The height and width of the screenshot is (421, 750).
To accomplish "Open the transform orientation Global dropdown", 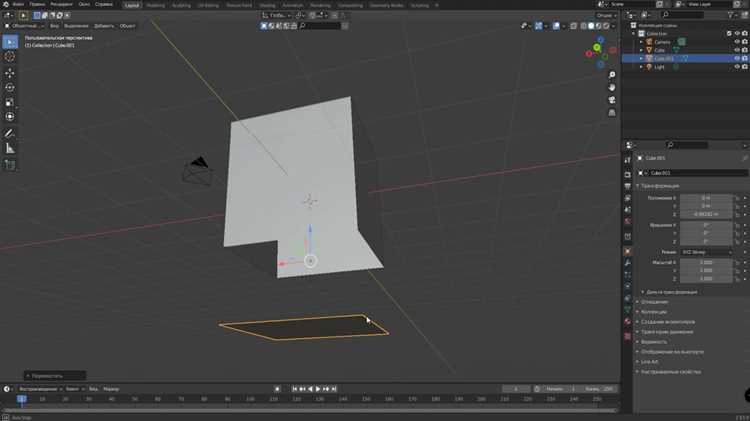I will [276, 15].
